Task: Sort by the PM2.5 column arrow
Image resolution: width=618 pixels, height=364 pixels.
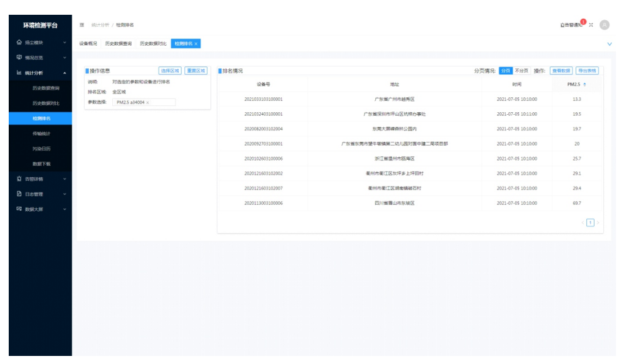Action: point(584,85)
